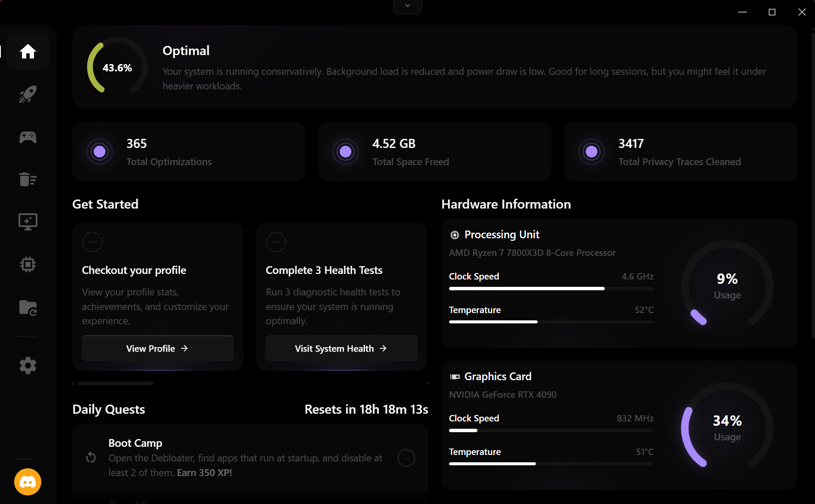This screenshot has width=815, height=504.
Task: Maximize the application window
Action: [772, 12]
